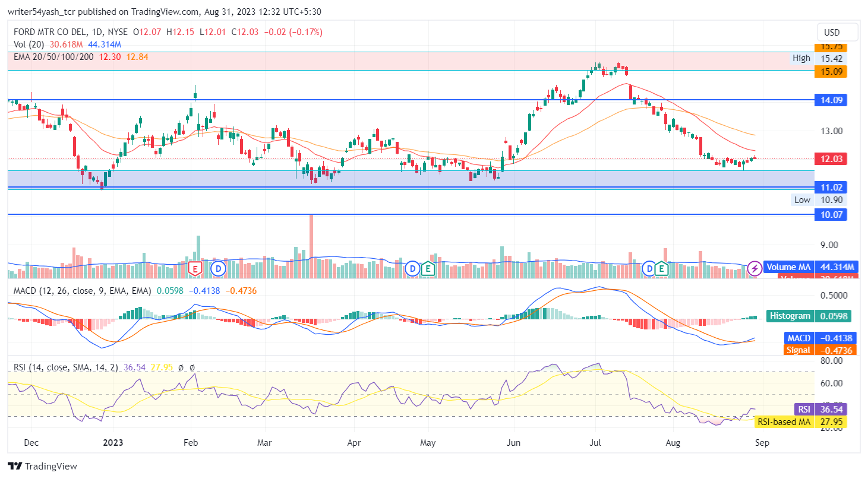This screenshot has height=479, width=868.
Task: Select the earnings marker in late July
Action: 662,268
